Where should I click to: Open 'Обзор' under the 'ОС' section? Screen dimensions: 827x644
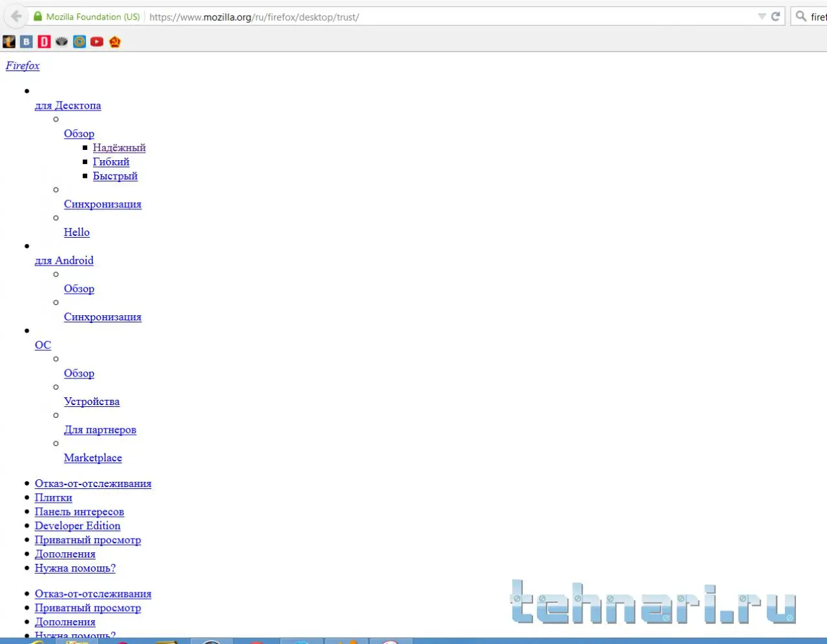pos(79,373)
